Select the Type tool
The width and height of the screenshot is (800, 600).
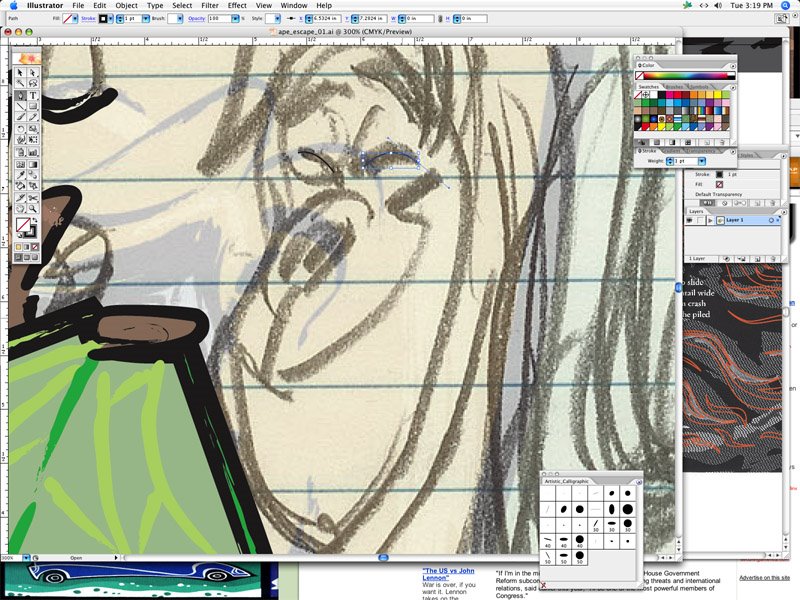point(33,95)
